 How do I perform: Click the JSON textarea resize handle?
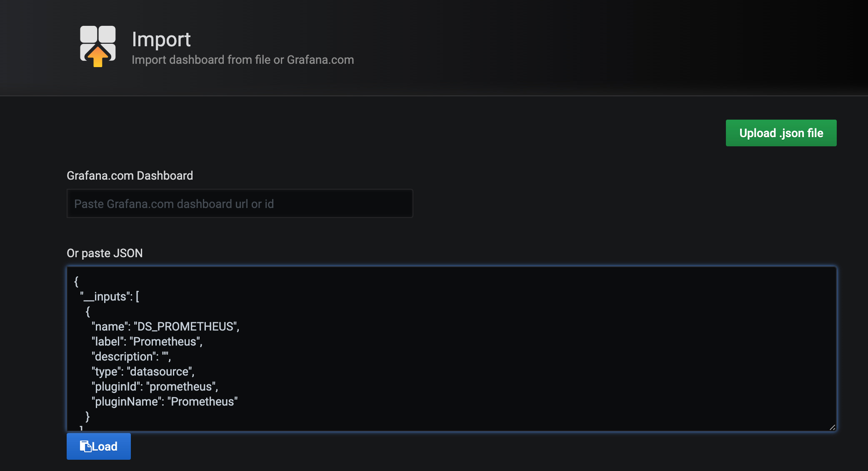832,427
